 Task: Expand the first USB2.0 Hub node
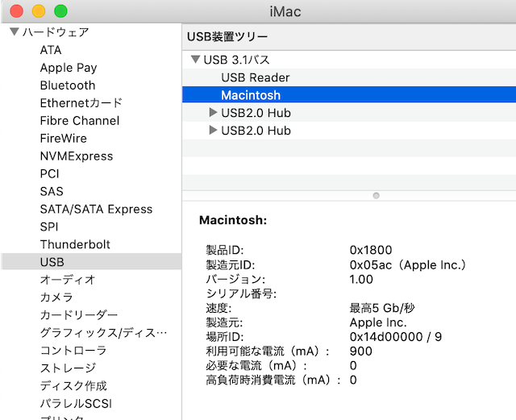pos(213,113)
